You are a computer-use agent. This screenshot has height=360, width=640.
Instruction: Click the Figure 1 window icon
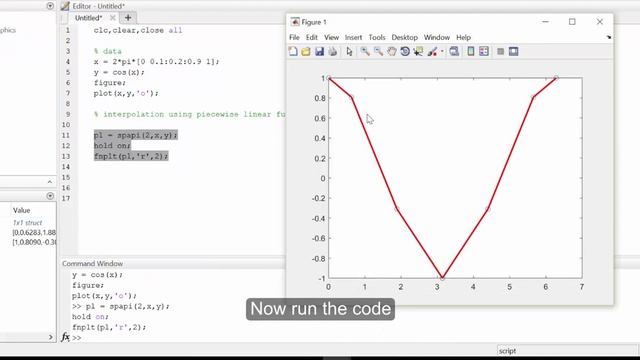[295, 22]
